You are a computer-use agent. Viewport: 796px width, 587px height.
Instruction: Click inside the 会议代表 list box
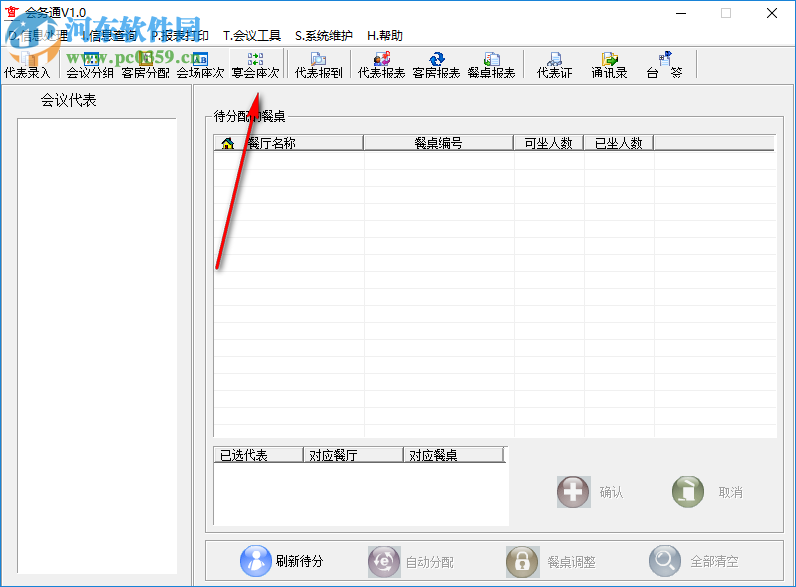tap(97, 346)
